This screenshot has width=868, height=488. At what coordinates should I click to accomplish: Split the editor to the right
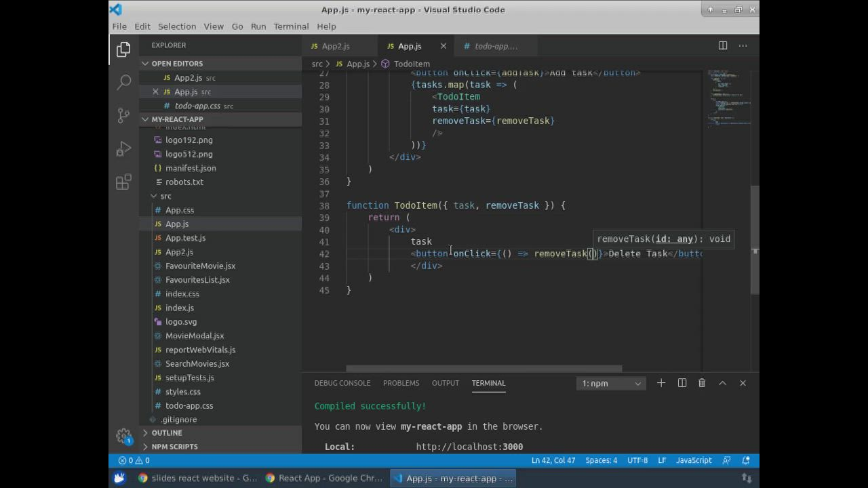(x=723, y=46)
